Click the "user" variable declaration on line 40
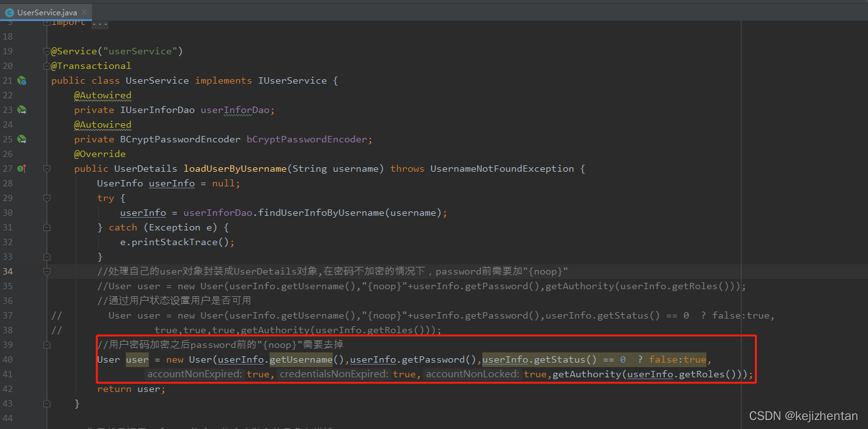 (137, 359)
